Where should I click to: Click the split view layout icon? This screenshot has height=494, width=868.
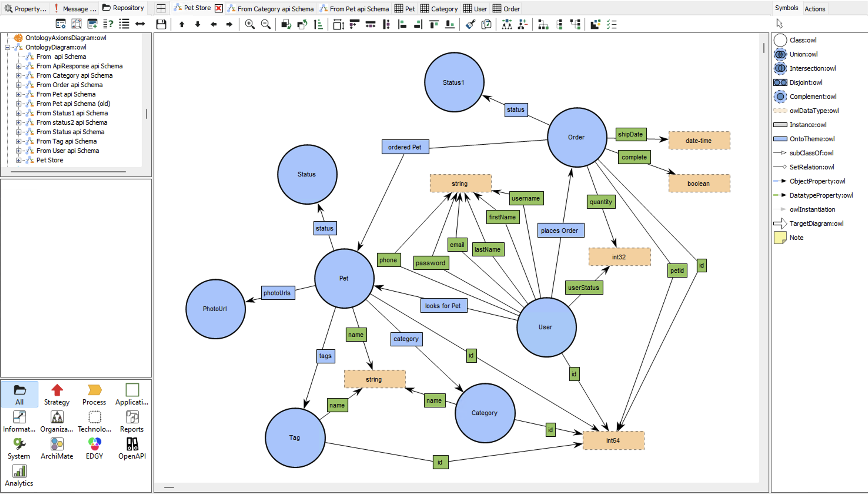tap(161, 9)
